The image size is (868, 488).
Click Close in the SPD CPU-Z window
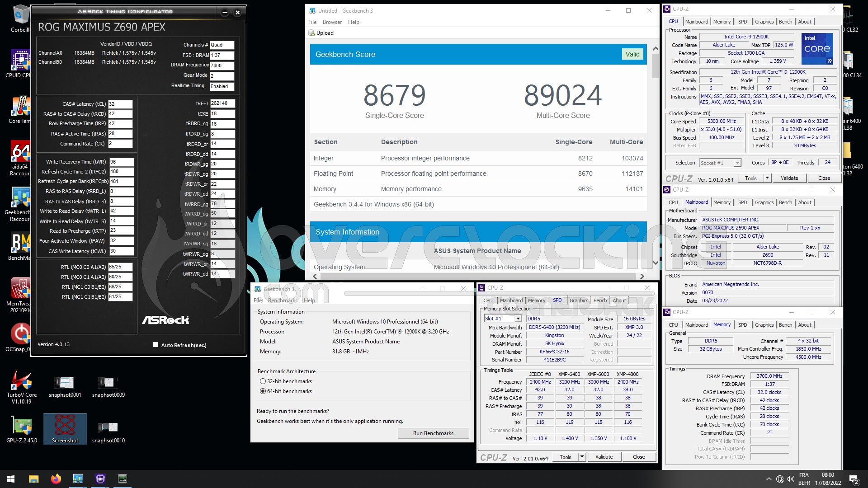click(x=639, y=457)
